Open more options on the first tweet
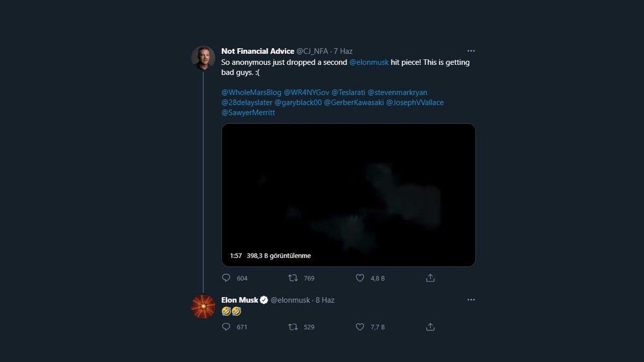644x362 pixels. (x=471, y=50)
